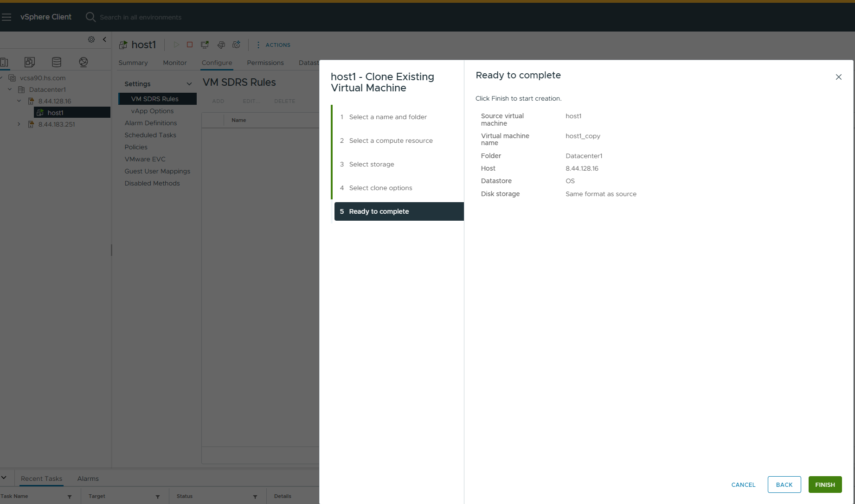Screen dimensions: 855x504
Task: Click DELETE in VM SDRS Rules
Action: point(284,101)
